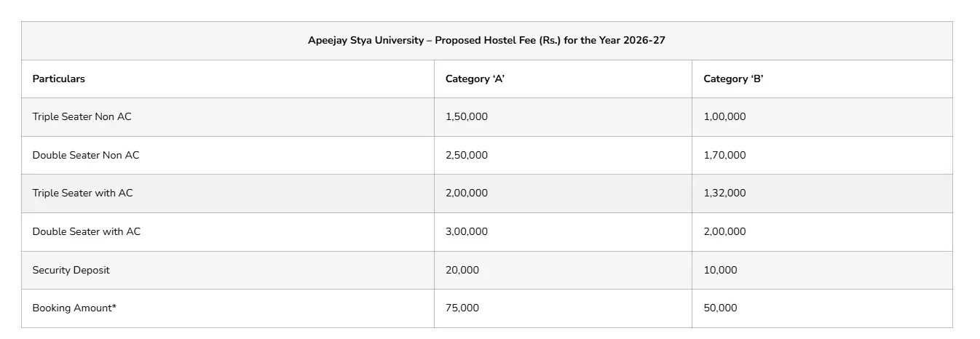Select the Security Deposit row label
This screenshot has width=980, height=339.
71,270
